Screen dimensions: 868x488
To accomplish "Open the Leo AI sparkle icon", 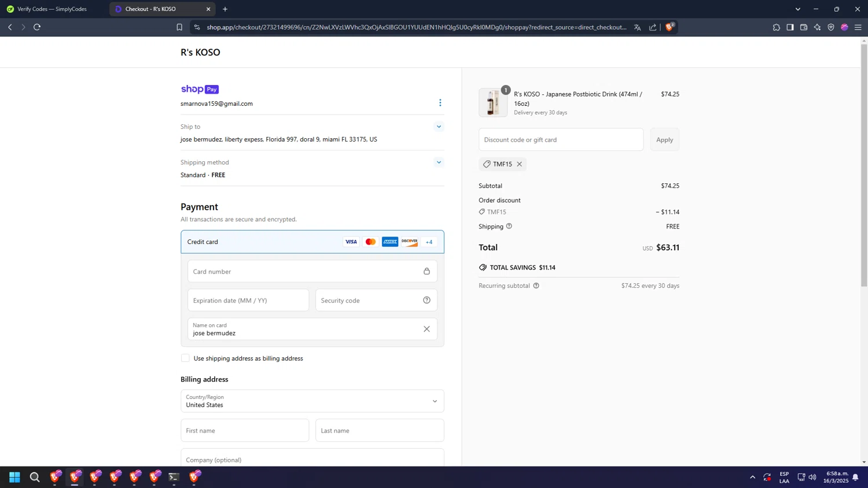I will (817, 27).
